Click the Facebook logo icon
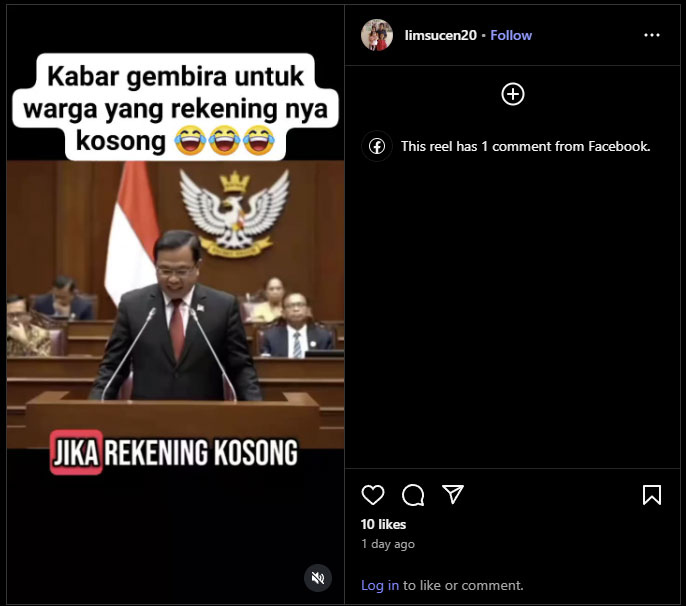Image resolution: width=686 pixels, height=606 pixels. tap(377, 146)
